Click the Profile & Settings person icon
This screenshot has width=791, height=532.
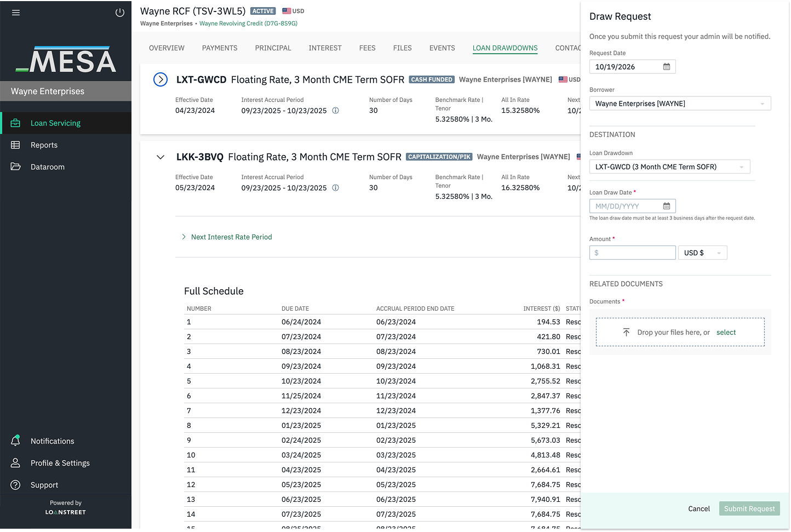(x=16, y=463)
